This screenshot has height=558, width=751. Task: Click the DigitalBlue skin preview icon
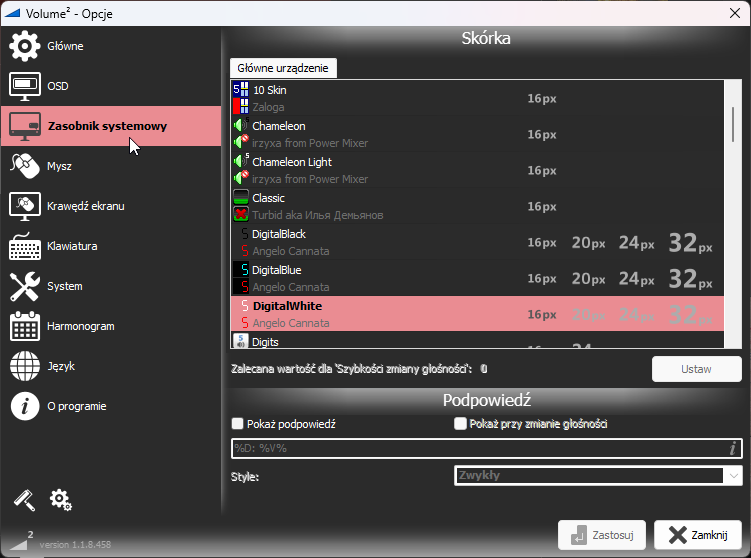pos(241,278)
